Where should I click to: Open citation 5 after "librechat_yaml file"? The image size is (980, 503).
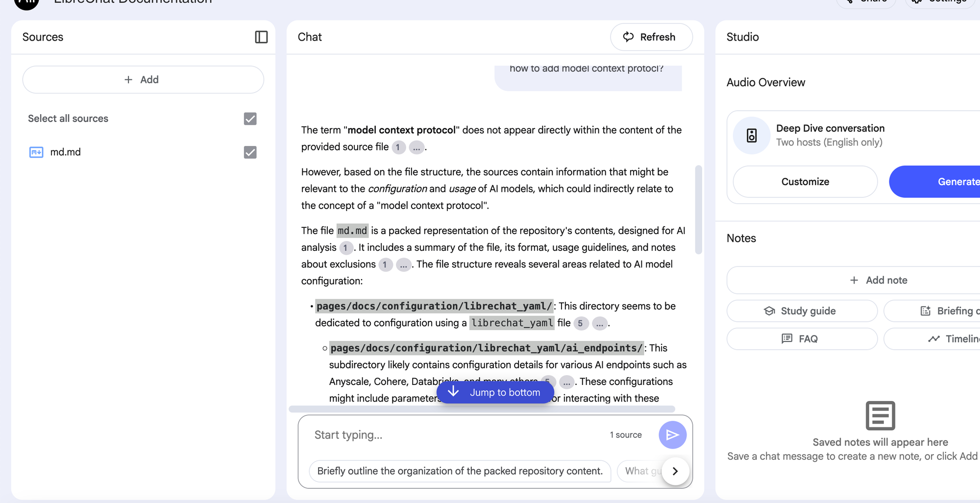pos(581,323)
